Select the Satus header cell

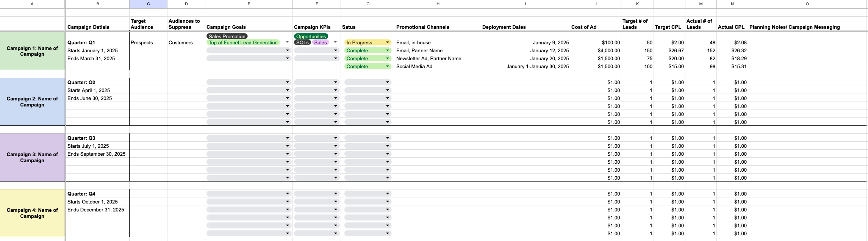368,24
